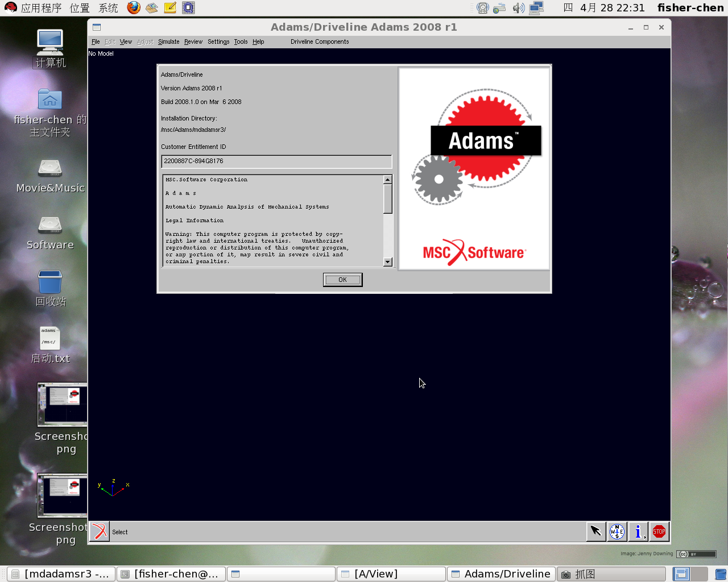Open the 启动.txt file icon
The height and width of the screenshot is (582, 728).
pyautogui.click(x=50, y=345)
